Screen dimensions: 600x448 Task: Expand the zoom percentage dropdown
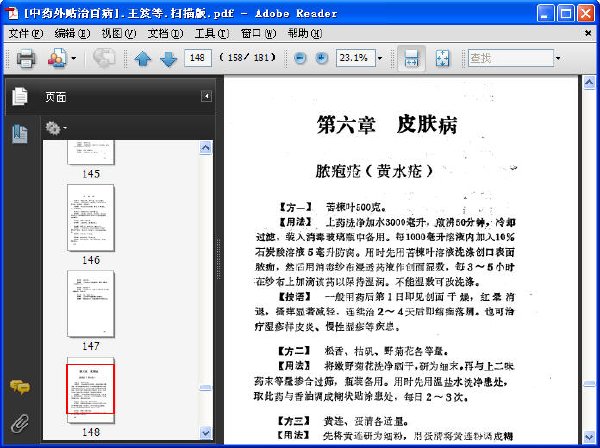(380, 58)
